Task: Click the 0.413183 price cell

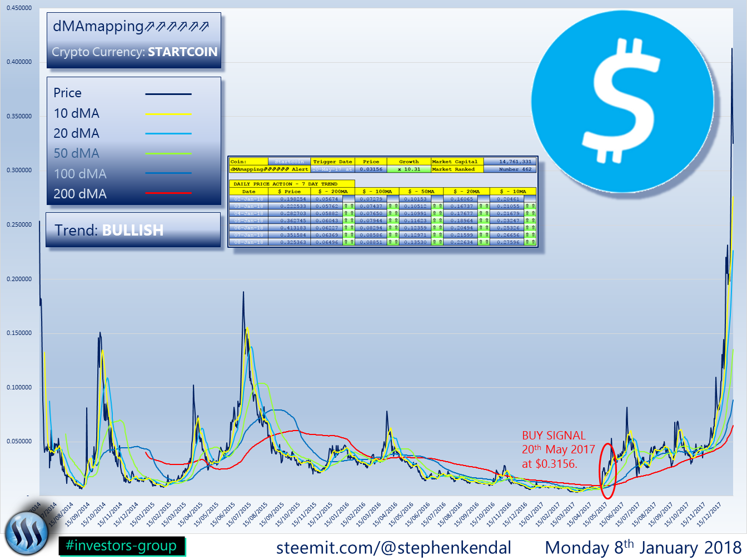Action: click(x=289, y=228)
